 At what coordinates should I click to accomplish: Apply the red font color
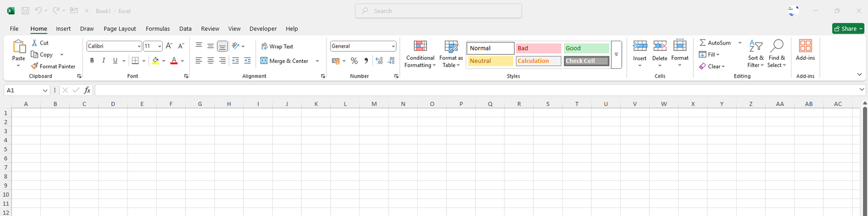(x=174, y=61)
